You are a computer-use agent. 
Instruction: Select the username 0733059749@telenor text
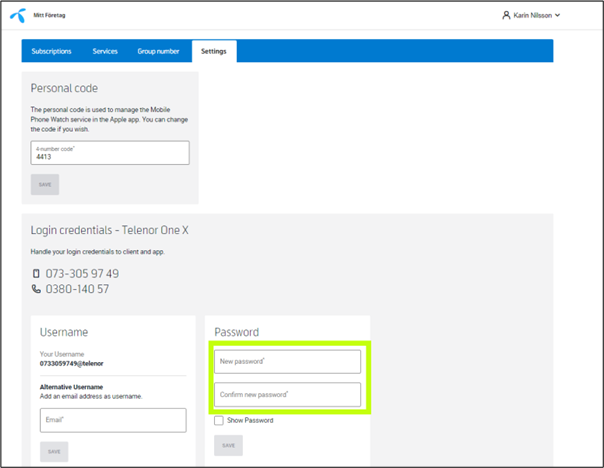pos(72,364)
